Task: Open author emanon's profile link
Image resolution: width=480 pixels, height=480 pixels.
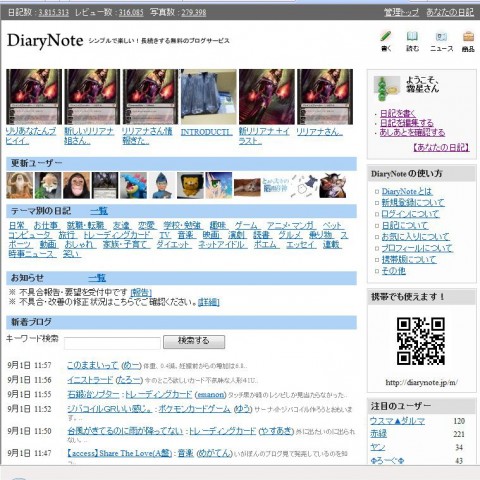Action: click(x=210, y=394)
